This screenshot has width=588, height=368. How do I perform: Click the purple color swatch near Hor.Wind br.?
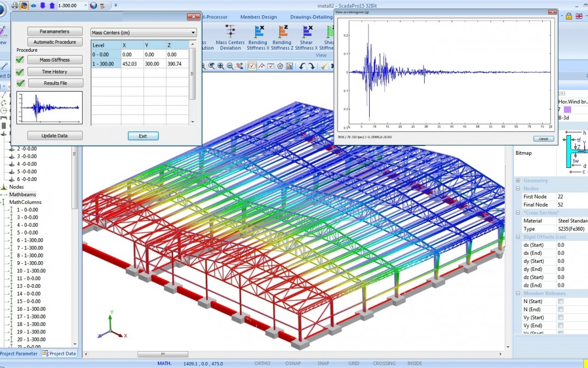tap(567, 110)
